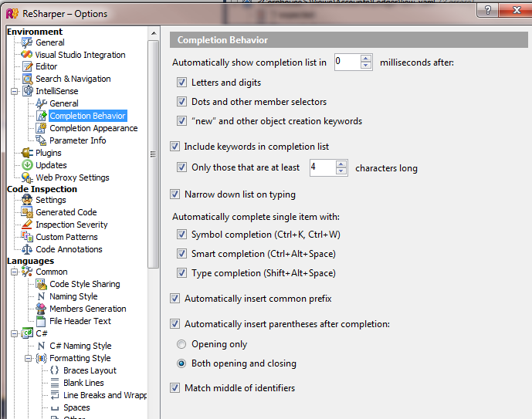Open the Spaces formatting page
Viewport: 532px width, 419px height.
(x=76, y=407)
